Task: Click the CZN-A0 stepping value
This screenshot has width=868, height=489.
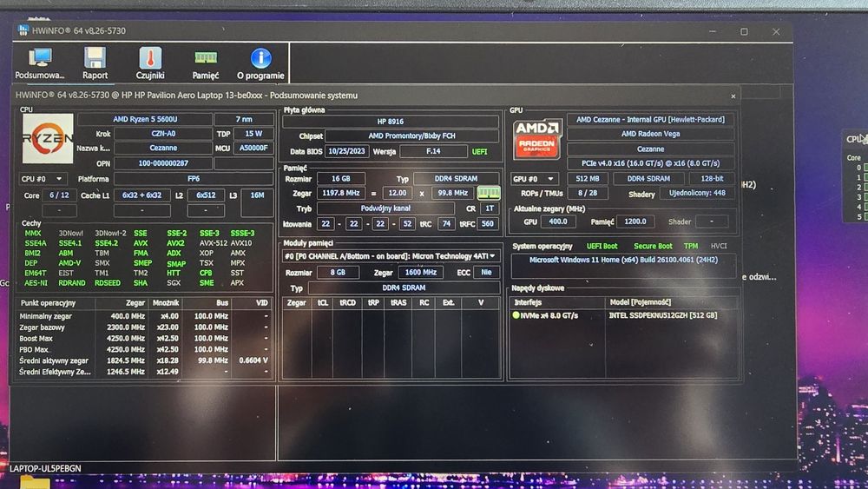Action: (x=163, y=134)
